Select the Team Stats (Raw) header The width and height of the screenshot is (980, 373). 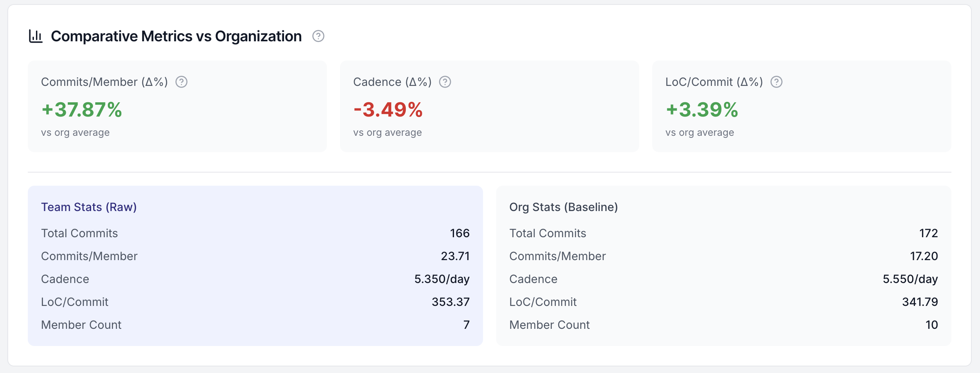(x=89, y=207)
